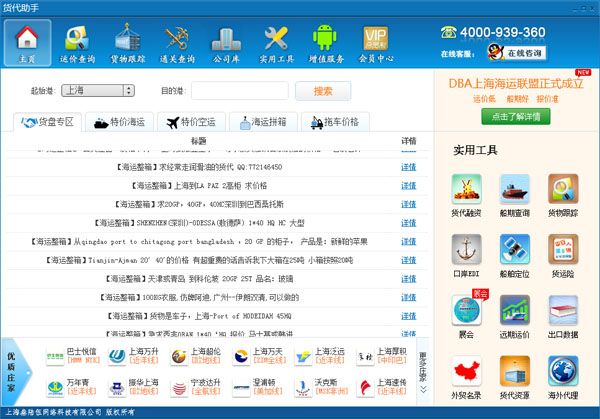Viewport: 600px width, 419px height.
Task: Click the 在线咨询 QQ button
Action: [516, 52]
